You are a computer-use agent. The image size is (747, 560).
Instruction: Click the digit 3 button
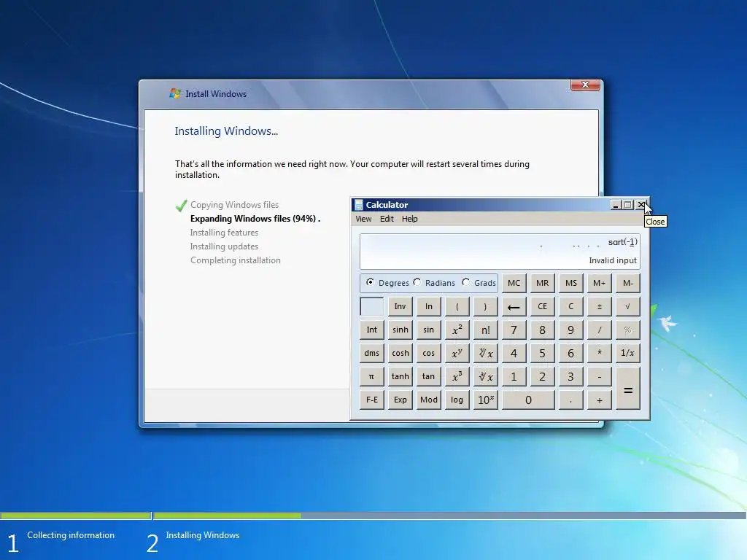pos(570,377)
